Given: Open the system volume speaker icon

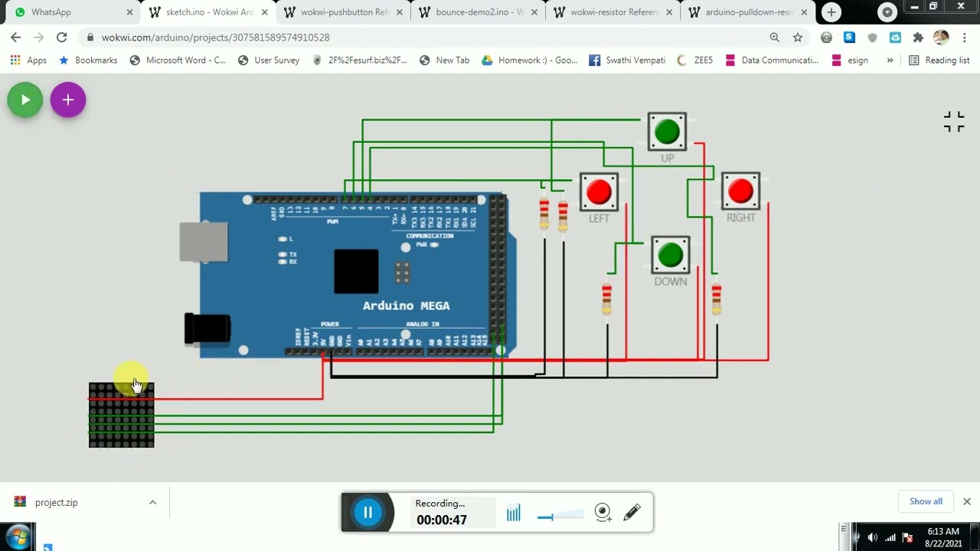Looking at the screenshot, I should tap(872, 537).
